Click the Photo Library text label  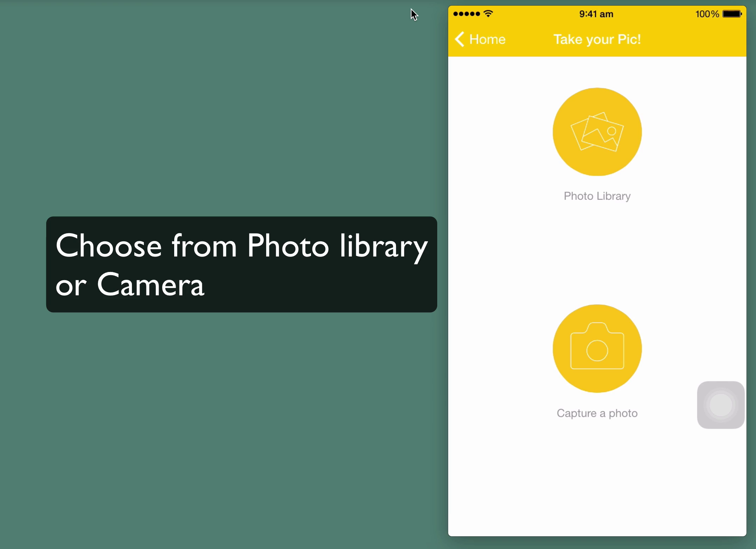pos(597,196)
